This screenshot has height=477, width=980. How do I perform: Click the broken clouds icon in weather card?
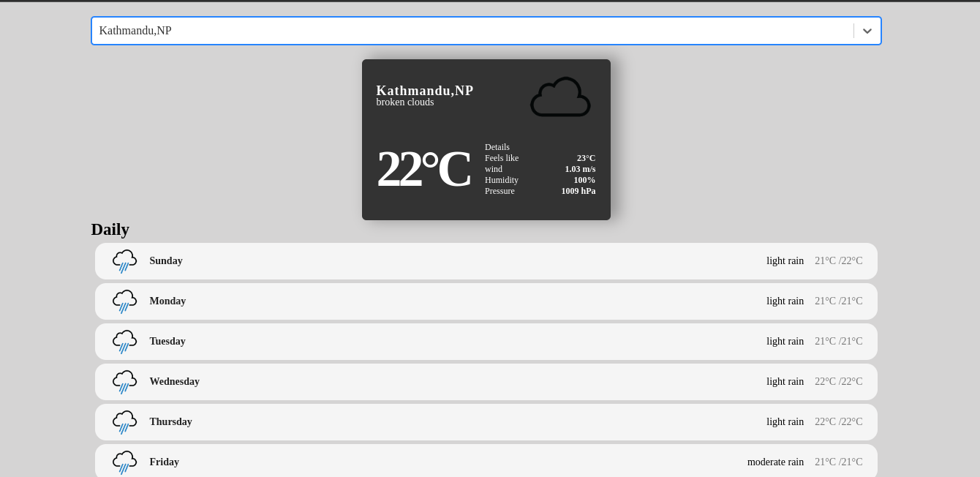(x=560, y=97)
